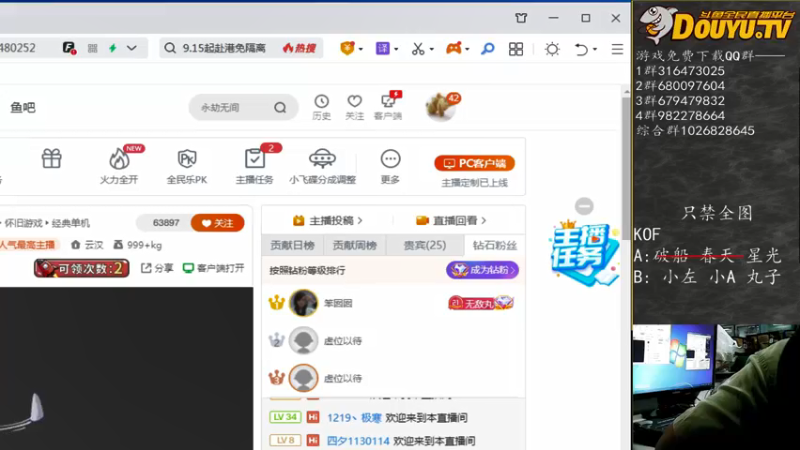Click the QR code icon in address bar
Screen dimensions: 800x450
coord(92,48)
